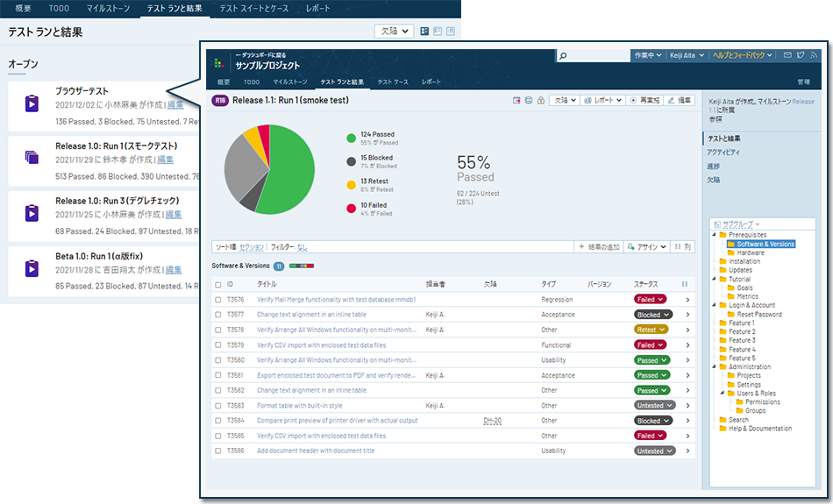Image resolution: width=833 pixels, height=504 pixels.
Task: Open the Keiji Aita user dropdown
Action: pos(687,55)
